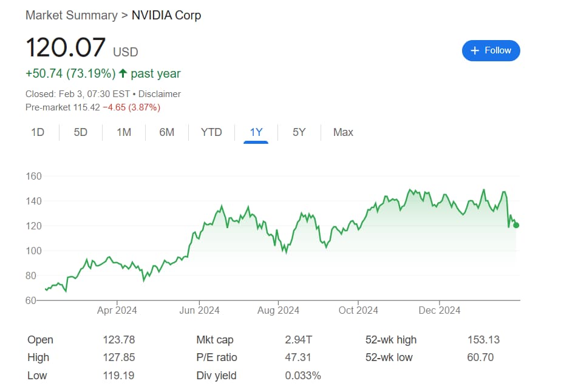This screenshot has width=561, height=392.
Task: Switch to the 5Y chart view
Action: 298,132
